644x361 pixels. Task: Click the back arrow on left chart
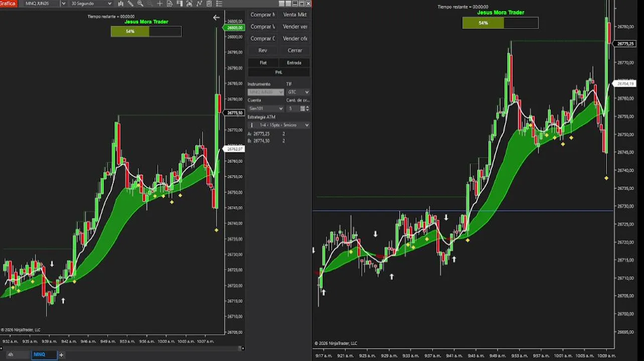216,18
